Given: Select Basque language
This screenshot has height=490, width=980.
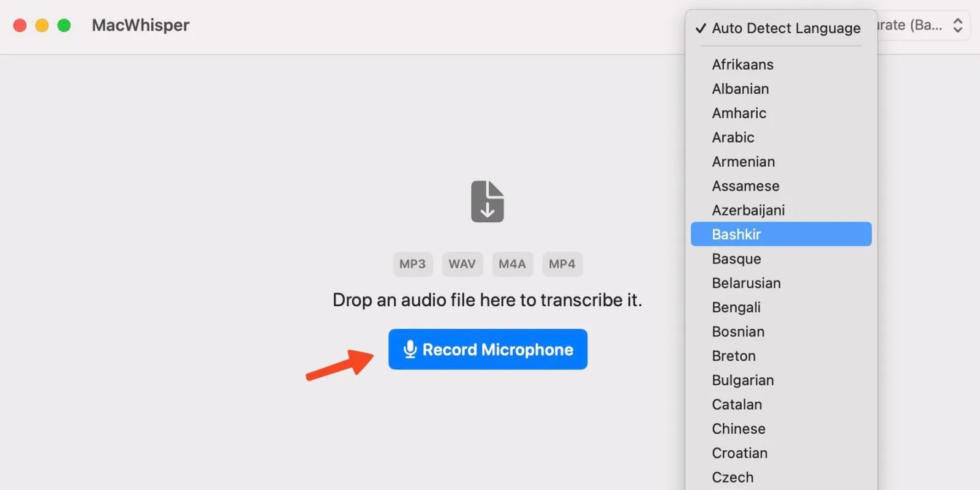Looking at the screenshot, I should coord(781,258).
